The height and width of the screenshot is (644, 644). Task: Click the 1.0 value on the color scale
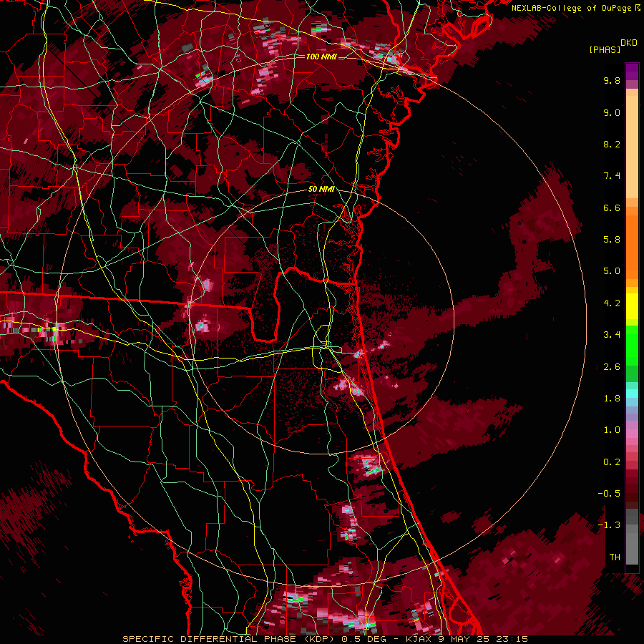tap(612, 430)
